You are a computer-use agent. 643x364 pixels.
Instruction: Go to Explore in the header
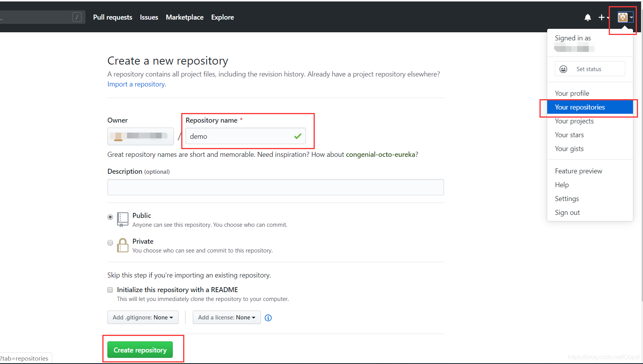pyautogui.click(x=222, y=17)
